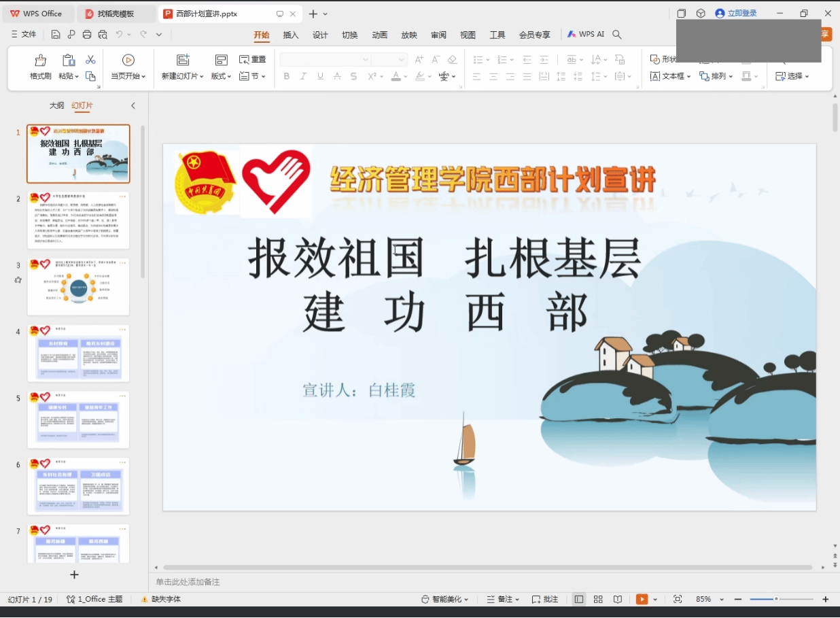Switch to slide sorter grid view
Screen dimensions: 840x618
(x=598, y=599)
